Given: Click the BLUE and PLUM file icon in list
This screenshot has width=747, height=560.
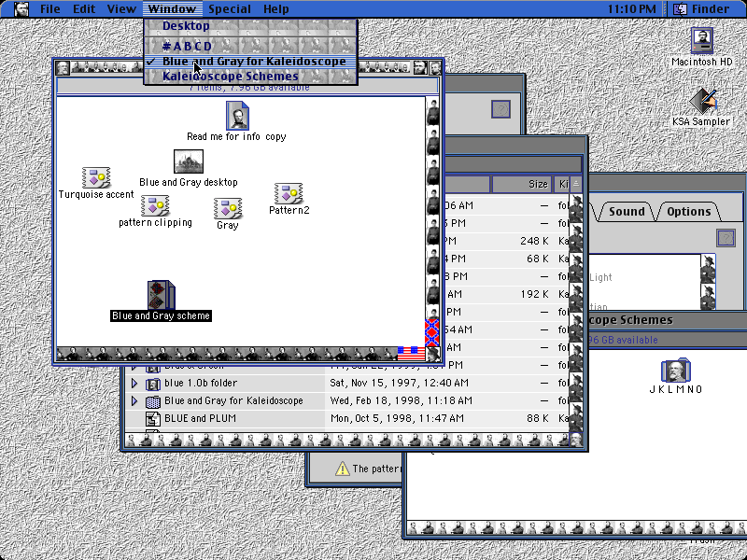Looking at the screenshot, I should click(x=152, y=418).
